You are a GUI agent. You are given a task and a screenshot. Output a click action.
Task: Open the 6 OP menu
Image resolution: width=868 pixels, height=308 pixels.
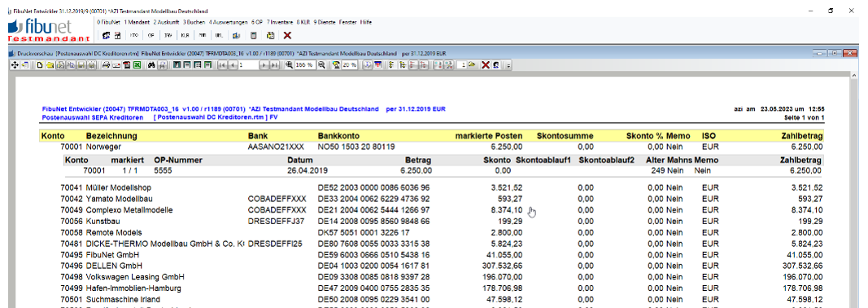pyautogui.click(x=257, y=22)
